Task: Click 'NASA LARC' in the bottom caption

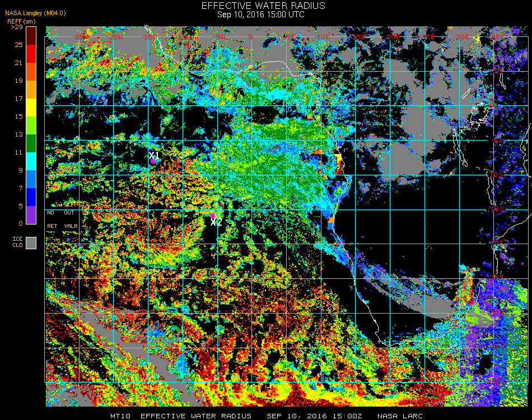Action: point(400,416)
